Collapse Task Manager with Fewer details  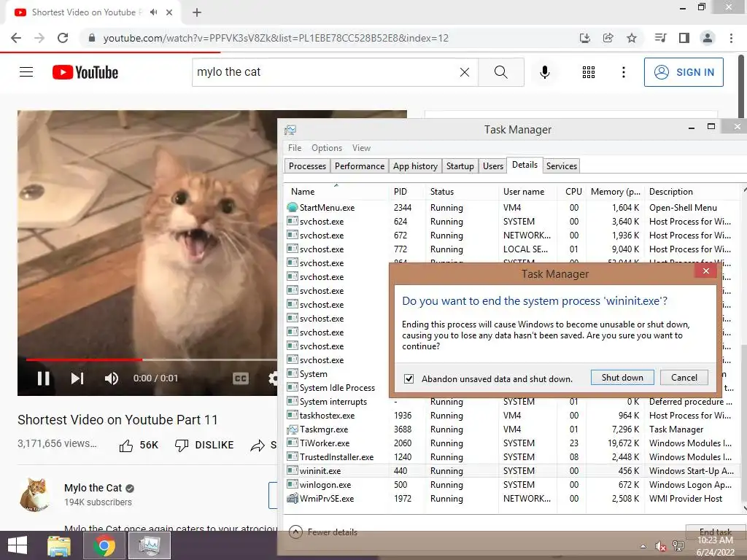tap(323, 532)
